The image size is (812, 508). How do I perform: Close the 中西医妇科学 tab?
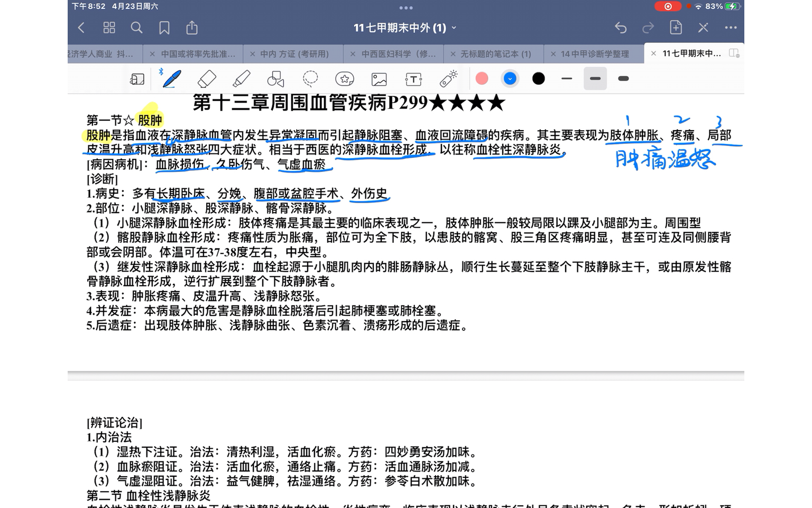pyautogui.click(x=353, y=54)
